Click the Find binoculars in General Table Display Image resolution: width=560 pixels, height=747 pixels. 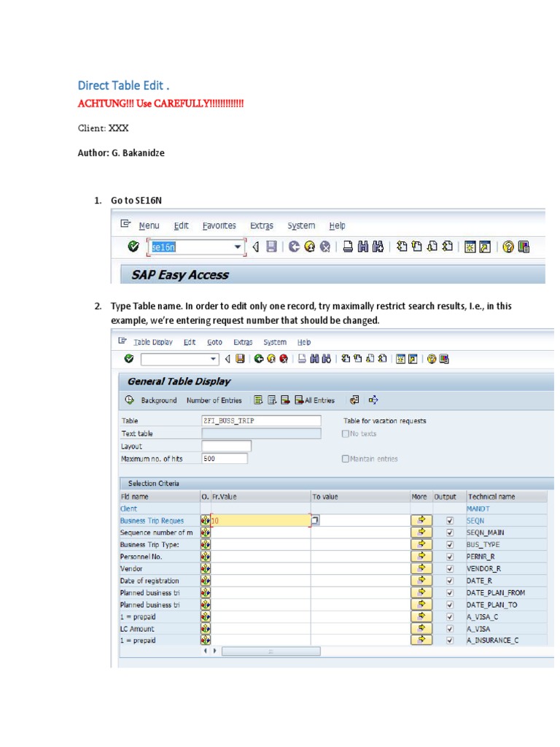pos(314,359)
